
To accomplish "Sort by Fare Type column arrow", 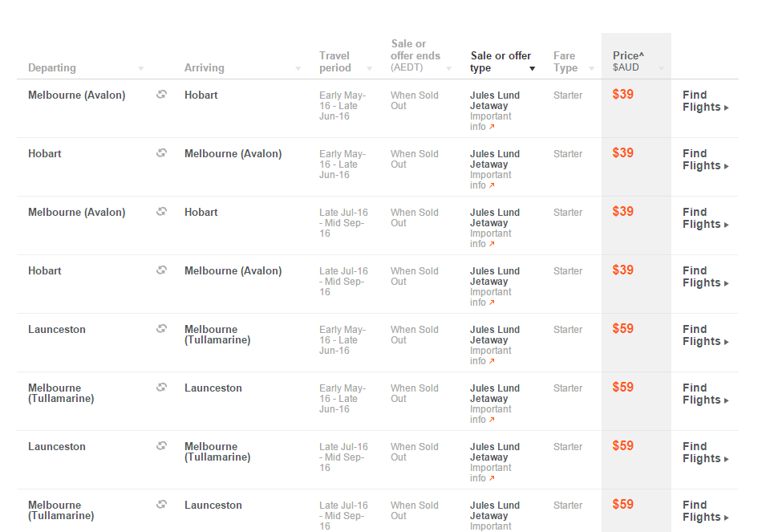I will point(592,69).
